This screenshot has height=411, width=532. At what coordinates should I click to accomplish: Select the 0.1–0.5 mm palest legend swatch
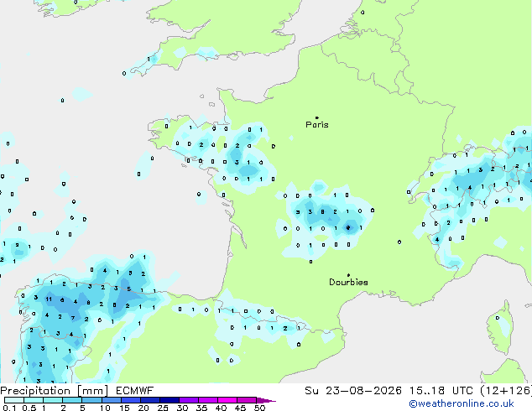tap(14, 400)
